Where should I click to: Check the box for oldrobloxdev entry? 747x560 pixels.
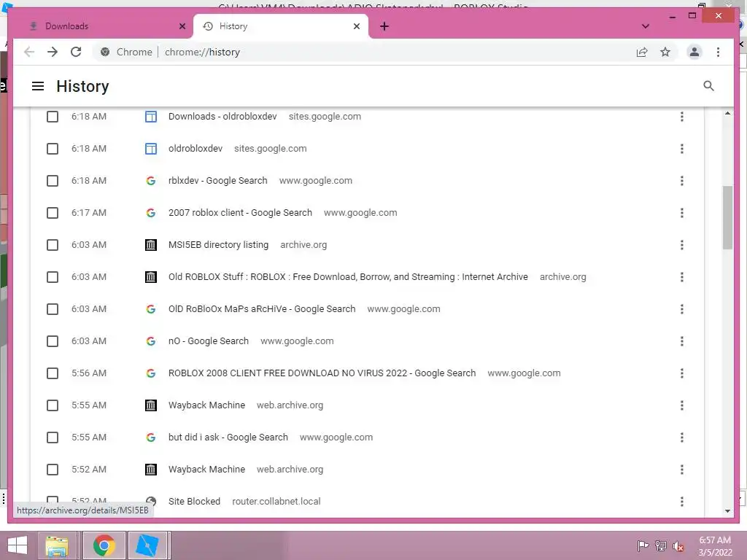pyautogui.click(x=53, y=149)
